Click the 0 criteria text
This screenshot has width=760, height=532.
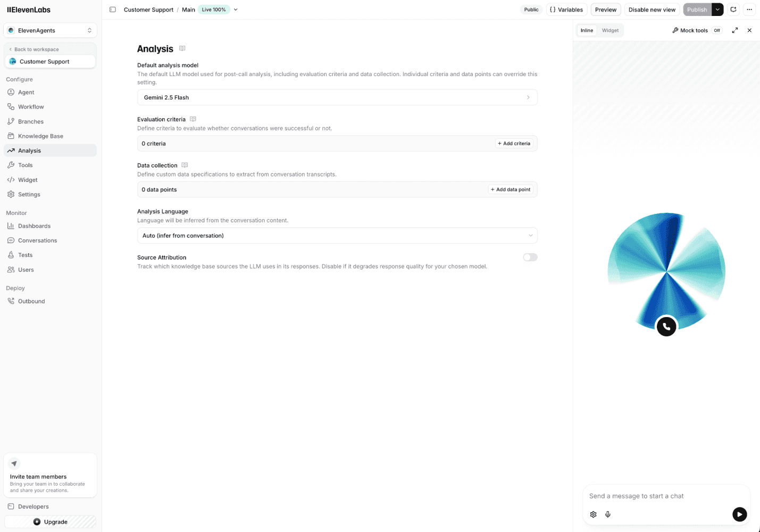[x=154, y=144]
